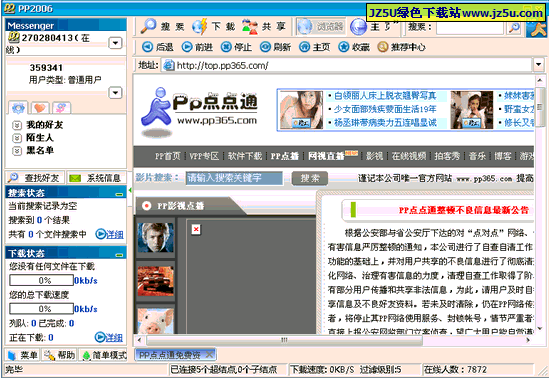The width and height of the screenshot is (549, 378).
Task: Open the Download globe toolbar button
Action: coord(214,27)
